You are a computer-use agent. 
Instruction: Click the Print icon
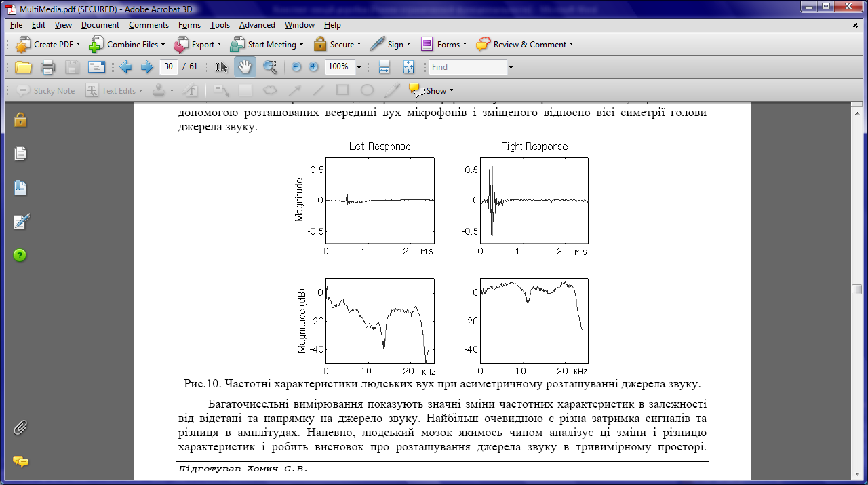click(x=47, y=67)
